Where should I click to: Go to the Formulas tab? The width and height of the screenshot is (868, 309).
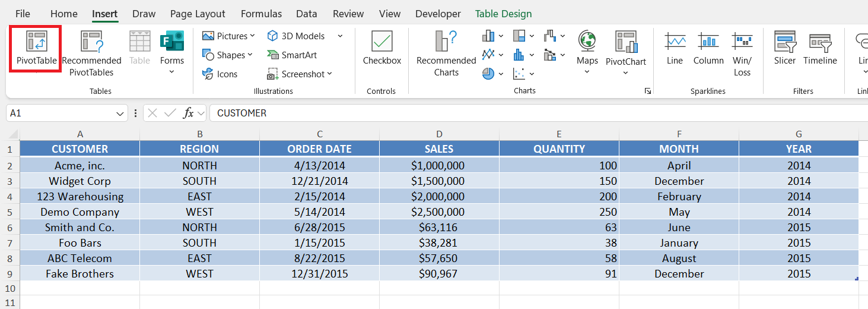261,14
